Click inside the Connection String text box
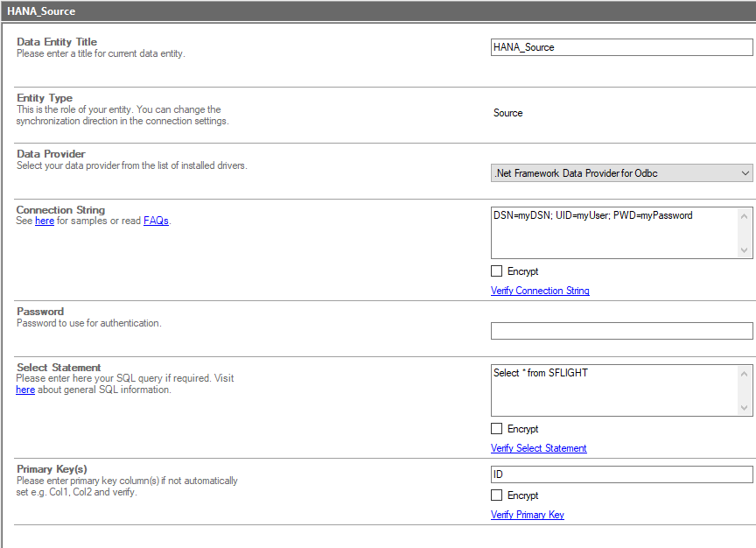756x548 pixels. 614,232
